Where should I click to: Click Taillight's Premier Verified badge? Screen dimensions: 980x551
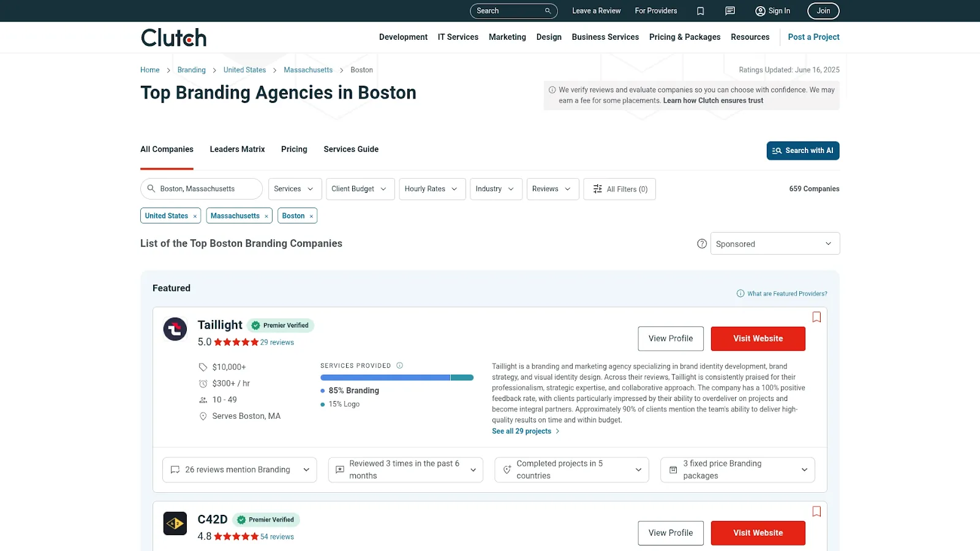pyautogui.click(x=281, y=325)
